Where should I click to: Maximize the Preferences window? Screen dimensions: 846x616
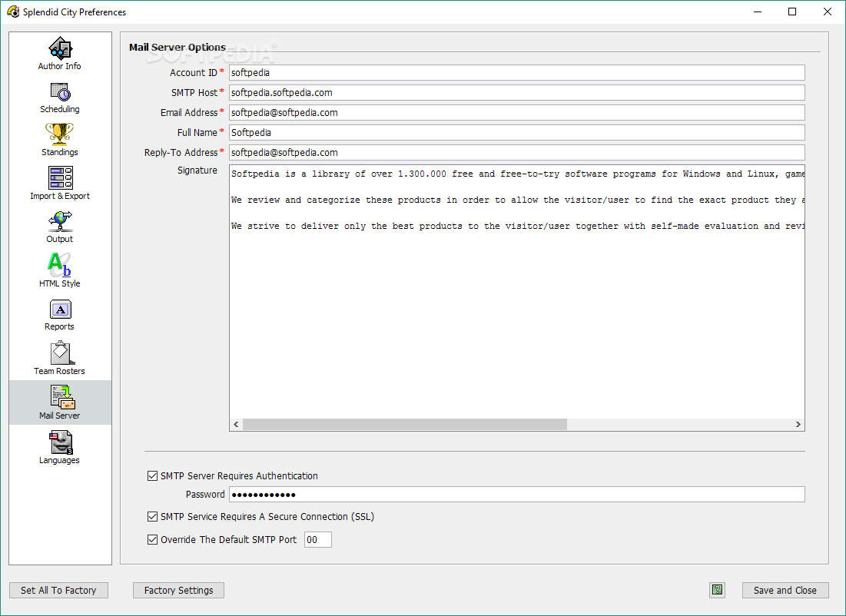(792, 12)
